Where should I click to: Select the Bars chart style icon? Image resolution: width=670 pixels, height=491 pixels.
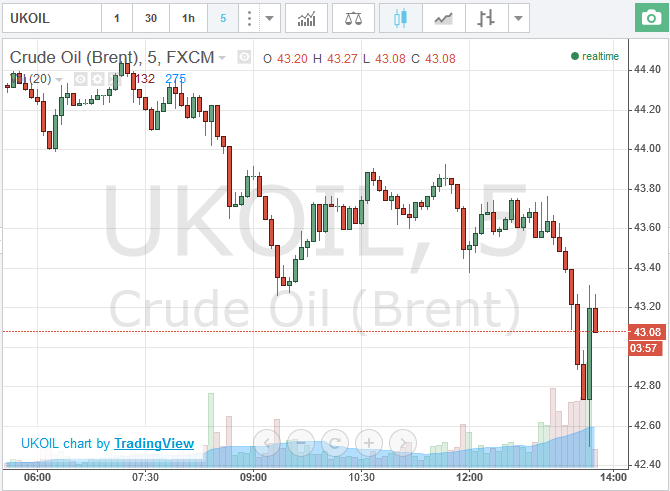coord(486,18)
